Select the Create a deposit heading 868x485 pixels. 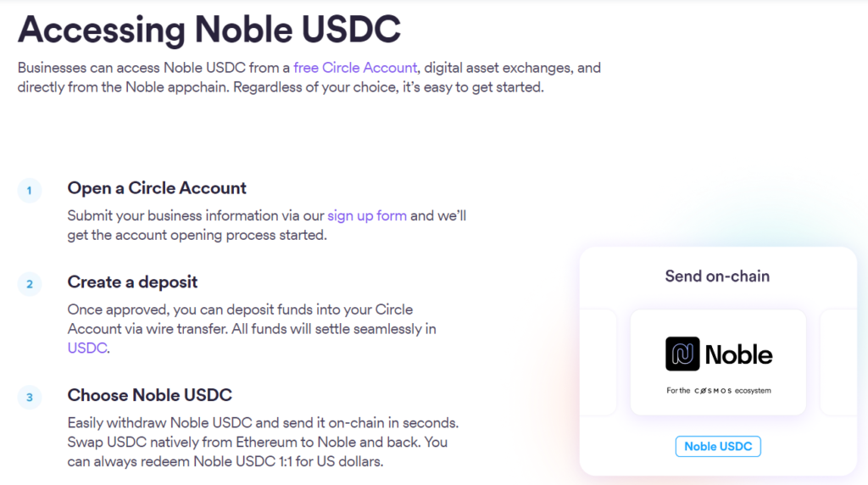click(x=132, y=282)
